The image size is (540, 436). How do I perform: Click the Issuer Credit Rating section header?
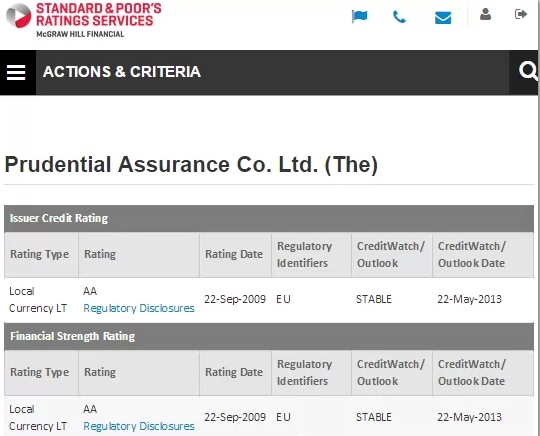click(269, 218)
